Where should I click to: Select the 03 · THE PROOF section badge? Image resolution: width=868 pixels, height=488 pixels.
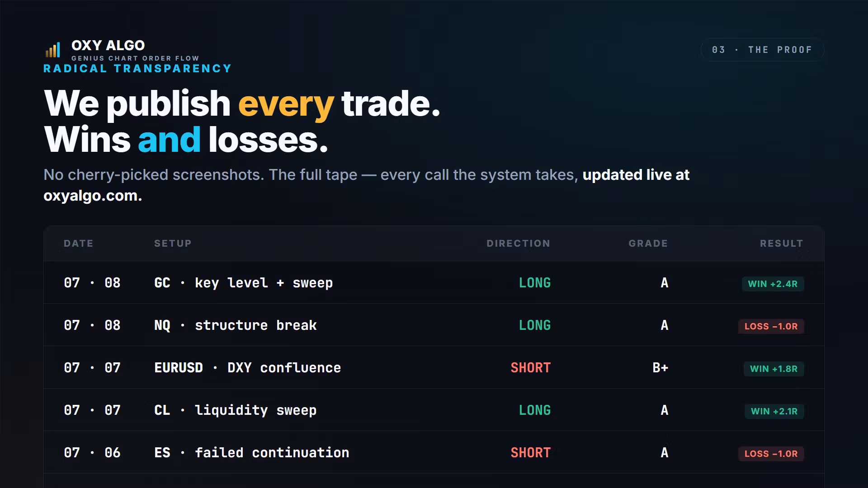pyautogui.click(x=762, y=50)
